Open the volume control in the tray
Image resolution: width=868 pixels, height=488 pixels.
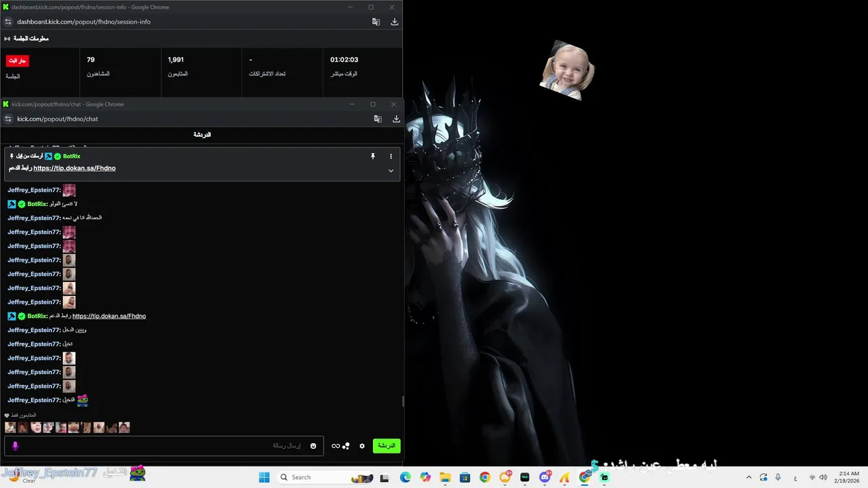click(x=823, y=477)
